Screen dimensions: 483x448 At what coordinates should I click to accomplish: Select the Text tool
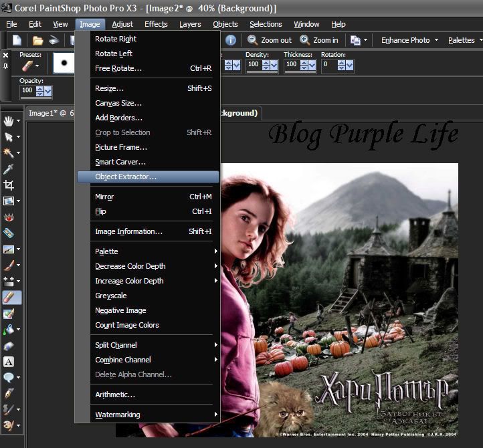(8, 362)
